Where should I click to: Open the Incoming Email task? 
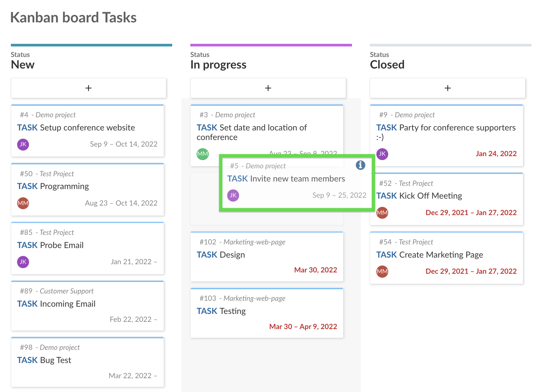(67, 304)
